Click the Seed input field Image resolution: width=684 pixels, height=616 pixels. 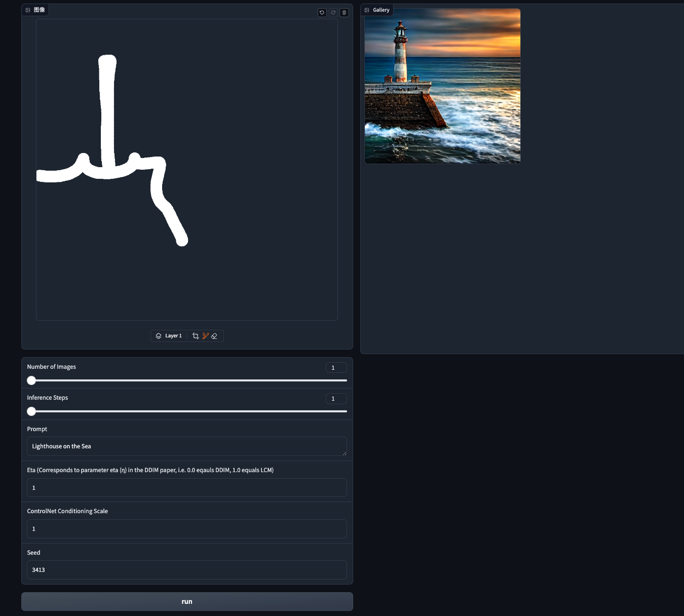pyautogui.click(x=186, y=570)
